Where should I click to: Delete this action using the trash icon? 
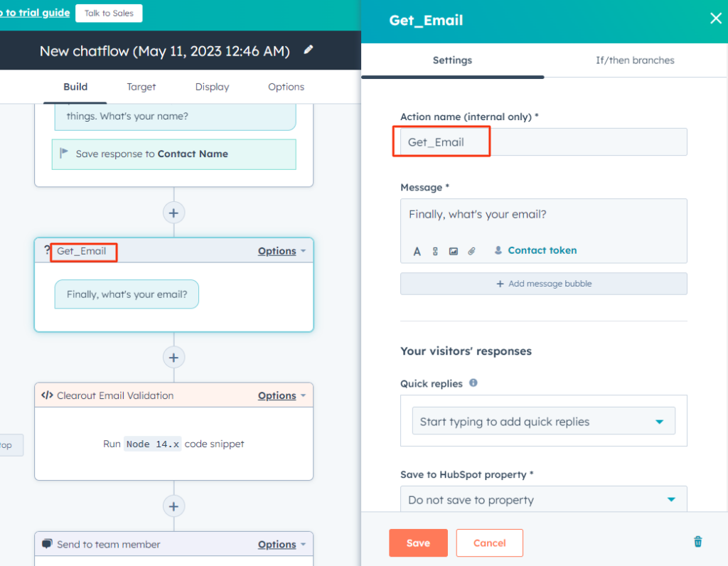coord(697,541)
